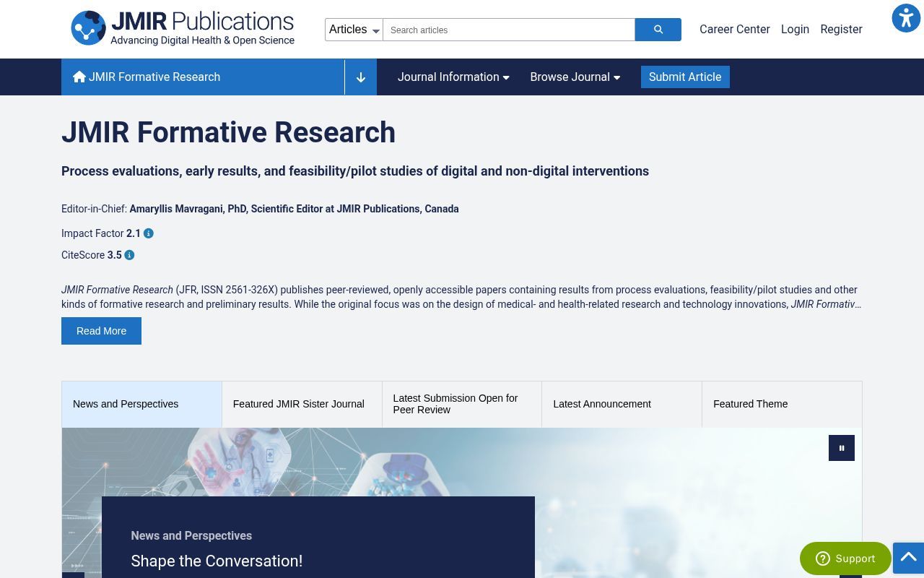Click the Submit Article button
This screenshot has height=578, width=924.
(x=685, y=77)
